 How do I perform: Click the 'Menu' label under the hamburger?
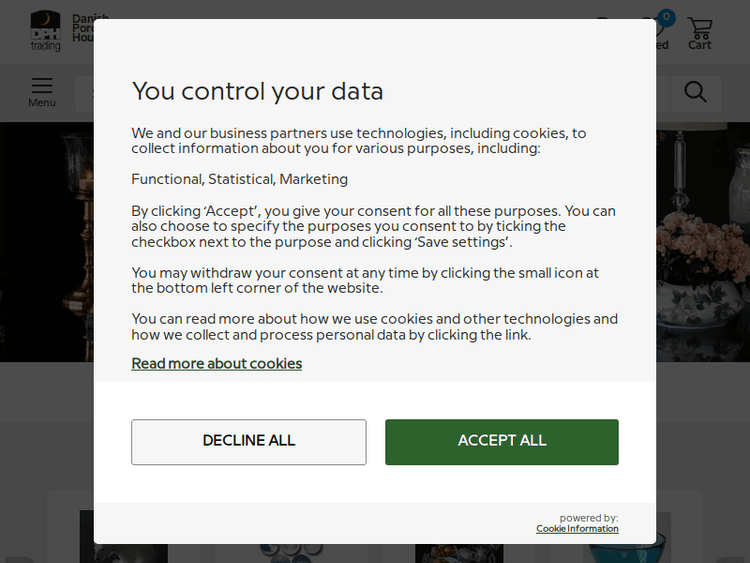click(42, 103)
